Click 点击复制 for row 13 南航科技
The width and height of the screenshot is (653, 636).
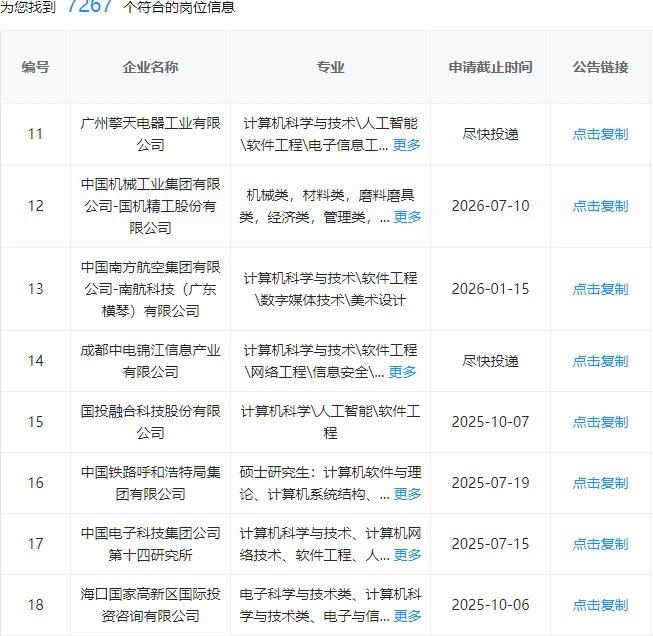(x=600, y=289)
